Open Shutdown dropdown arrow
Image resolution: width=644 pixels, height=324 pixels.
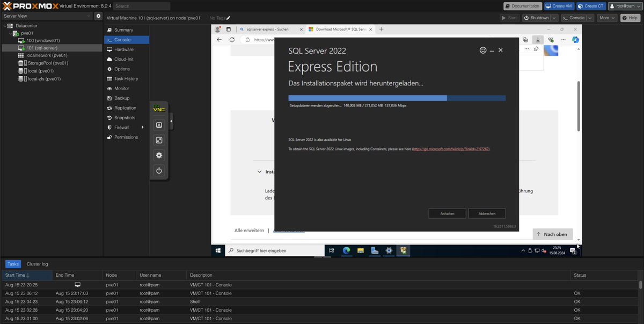(x=554, y=18)
